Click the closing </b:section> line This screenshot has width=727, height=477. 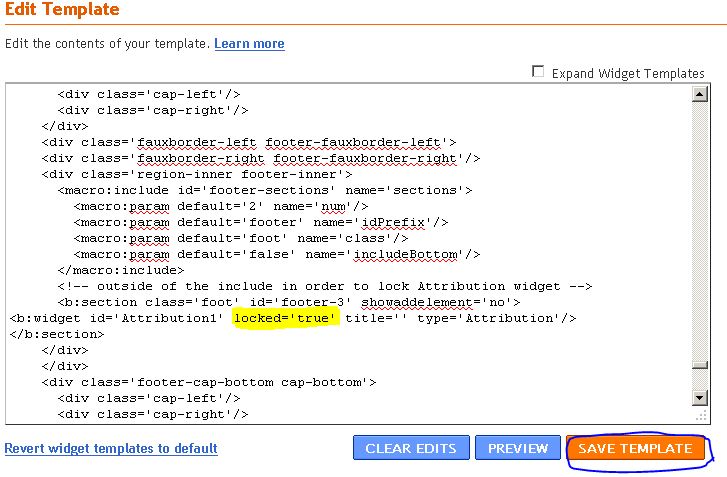click(x=57, y=334)
